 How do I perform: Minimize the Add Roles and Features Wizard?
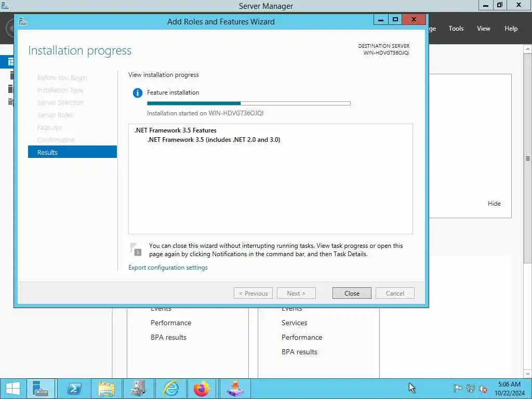[x=381, y=20]
